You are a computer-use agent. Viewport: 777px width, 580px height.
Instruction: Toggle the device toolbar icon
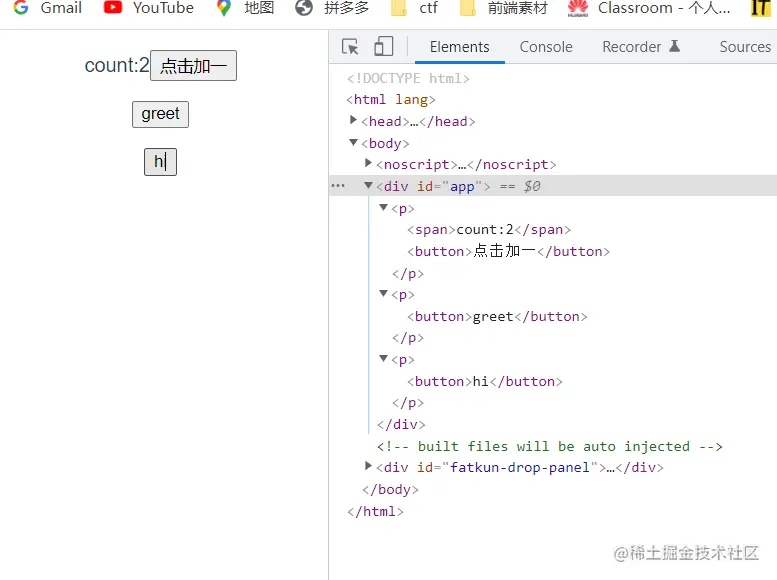384,47
